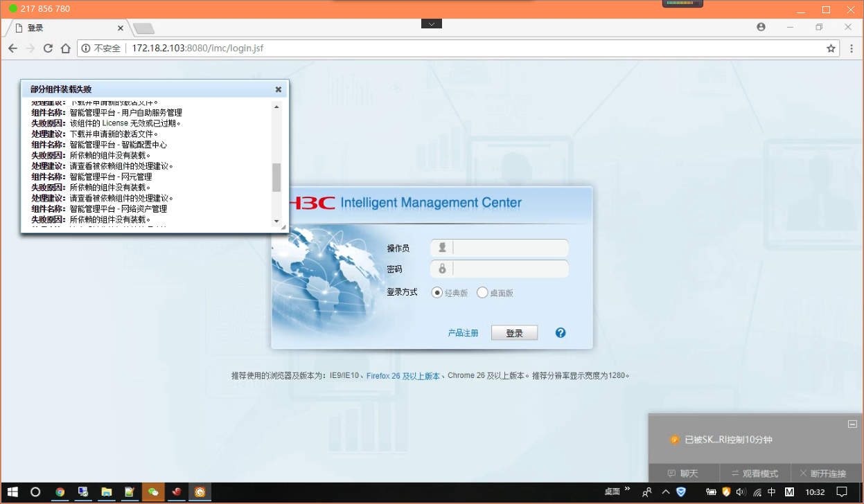Open the blue help question icon
The height and width of the screenshot is (504, 864).
561,332
